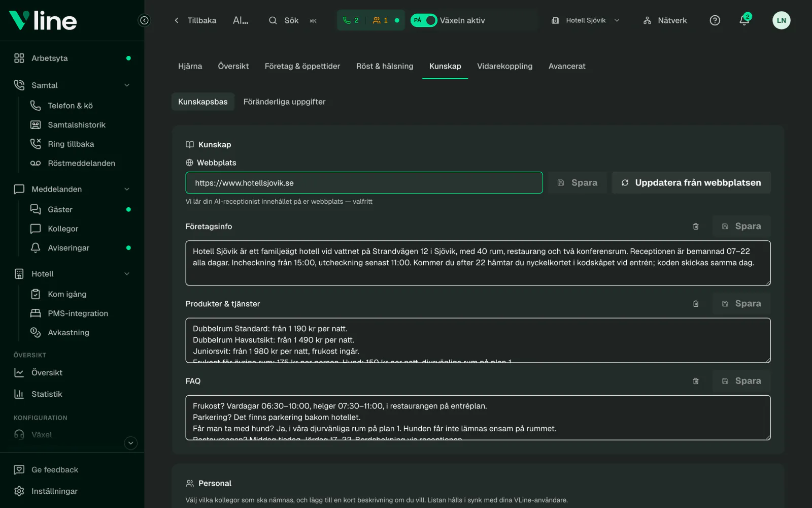The height and width of the screenshot is (508, 812).
Task: Open Arbetsyta dashboard
Action: point(72,58)
